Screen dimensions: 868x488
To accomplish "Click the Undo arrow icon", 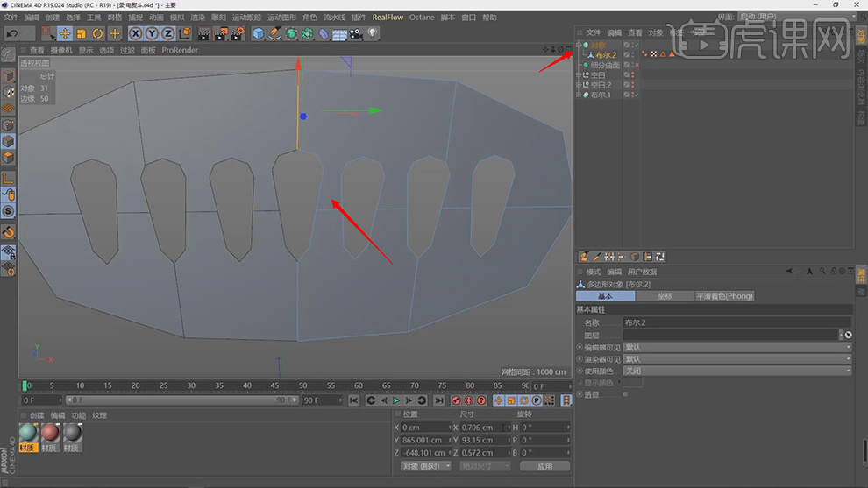I will (x=12, y=33).
